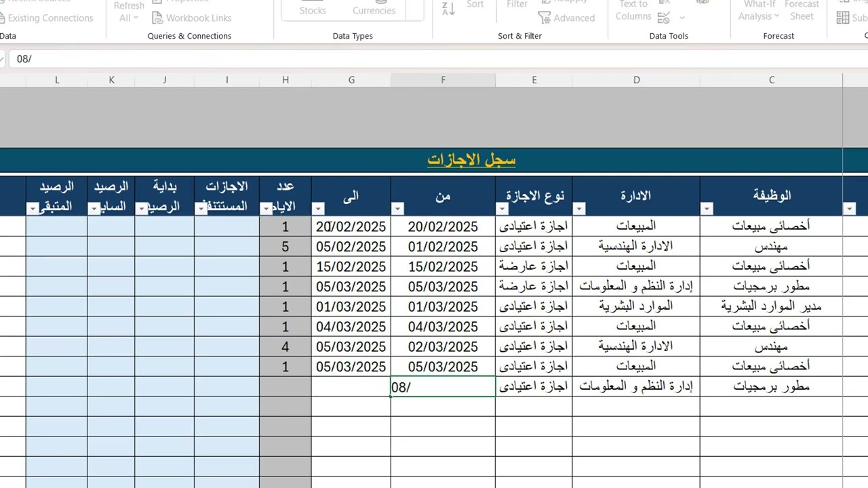The width and height of the screenshot is (868, 488).
Task: Click the Data Validation icon
Action: coord(664,18)
